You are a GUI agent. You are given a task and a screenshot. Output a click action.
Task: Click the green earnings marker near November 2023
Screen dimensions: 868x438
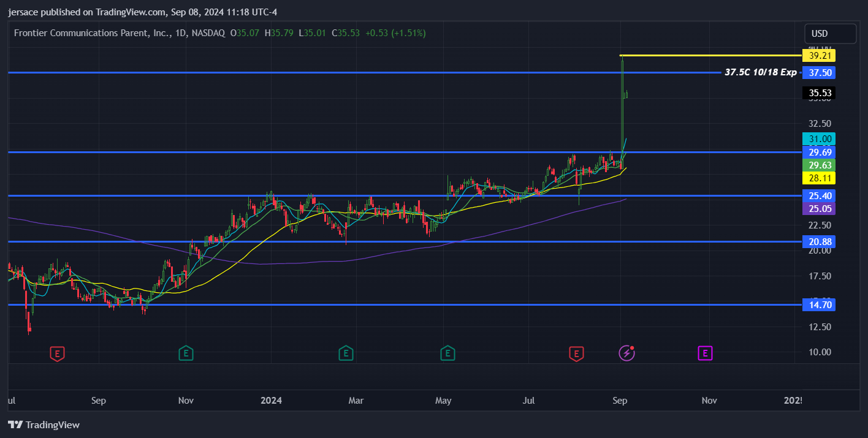(186, 353)
